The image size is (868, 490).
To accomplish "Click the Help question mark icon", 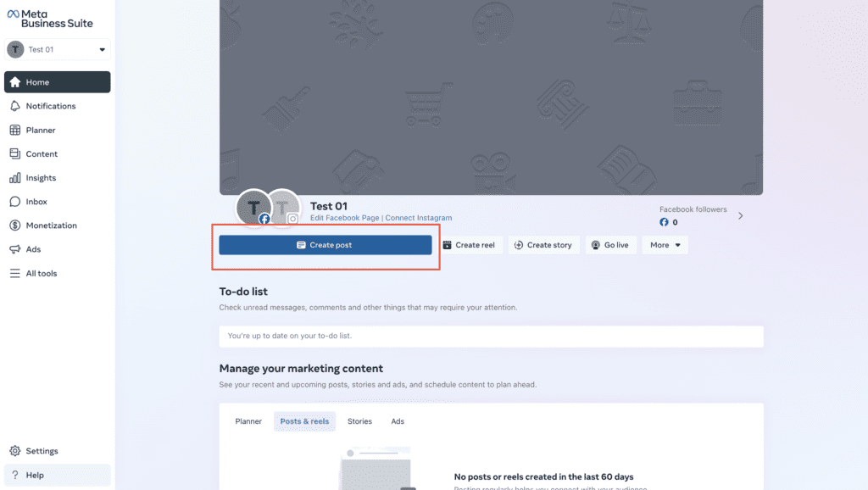I will [x=15, y=475].
